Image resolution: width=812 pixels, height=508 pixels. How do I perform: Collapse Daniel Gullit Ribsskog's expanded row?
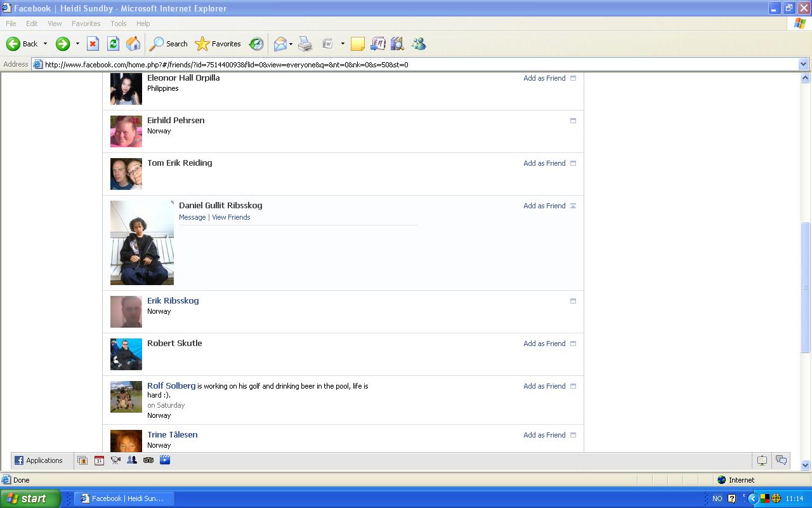pos(573,206)
